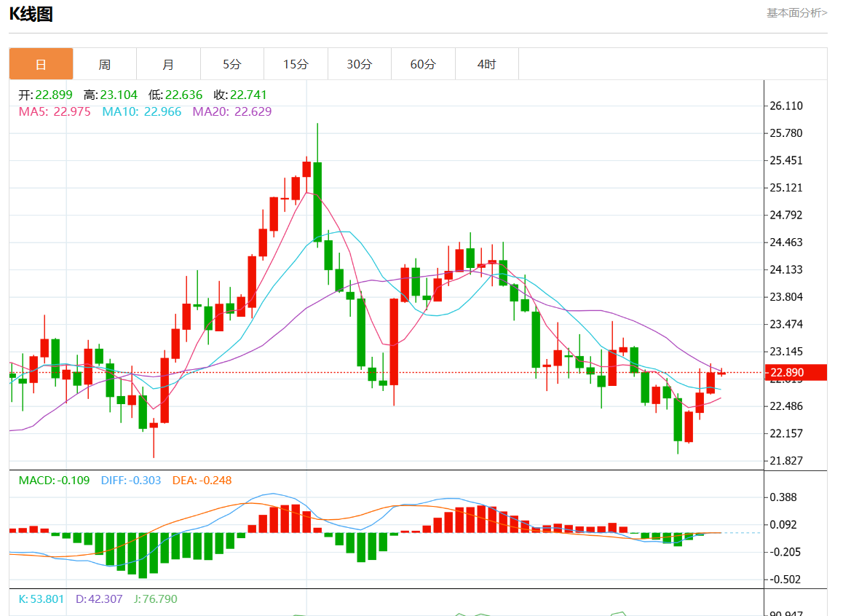This screenshot has height=616, width=843.
Task: Click the DEA indicator label
Action: (x=202, y=481)
